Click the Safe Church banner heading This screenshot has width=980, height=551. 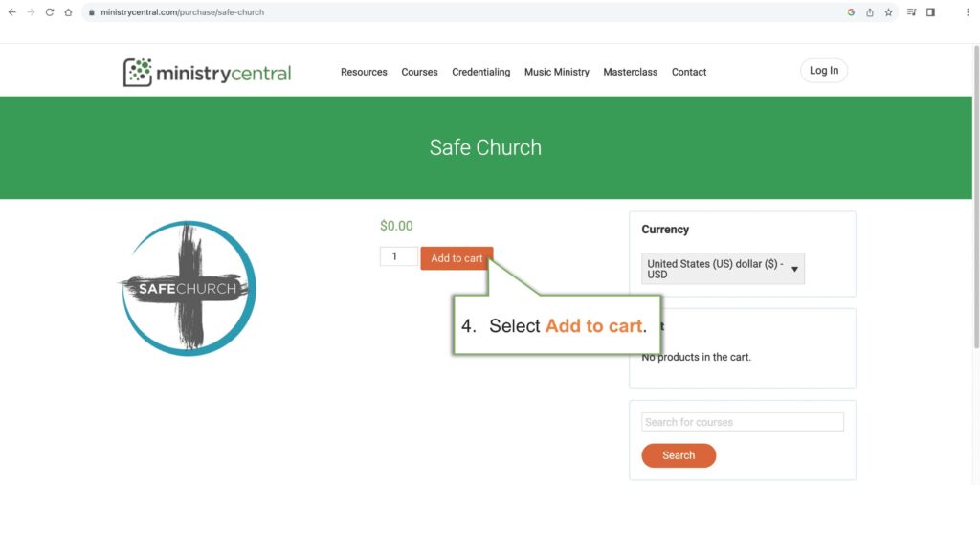(x=485, y=147)
